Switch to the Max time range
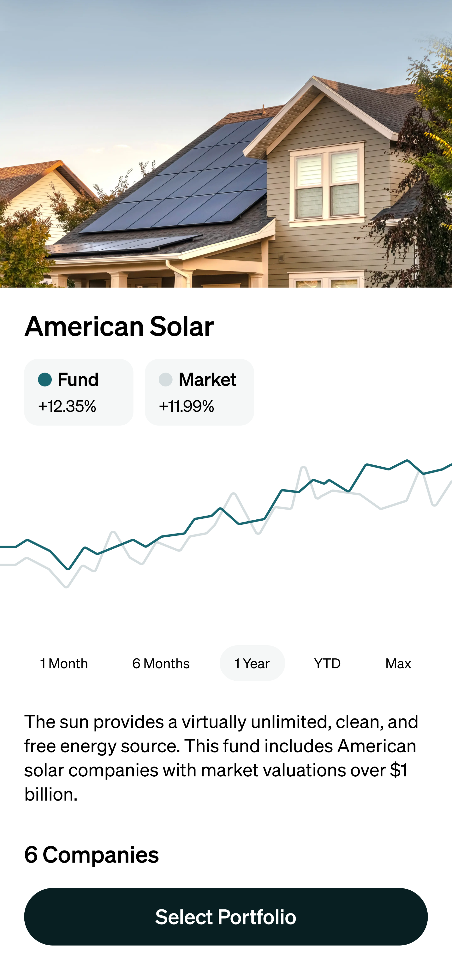The width and height of the screenshot is (452, 980). click(x=398, y=663)
